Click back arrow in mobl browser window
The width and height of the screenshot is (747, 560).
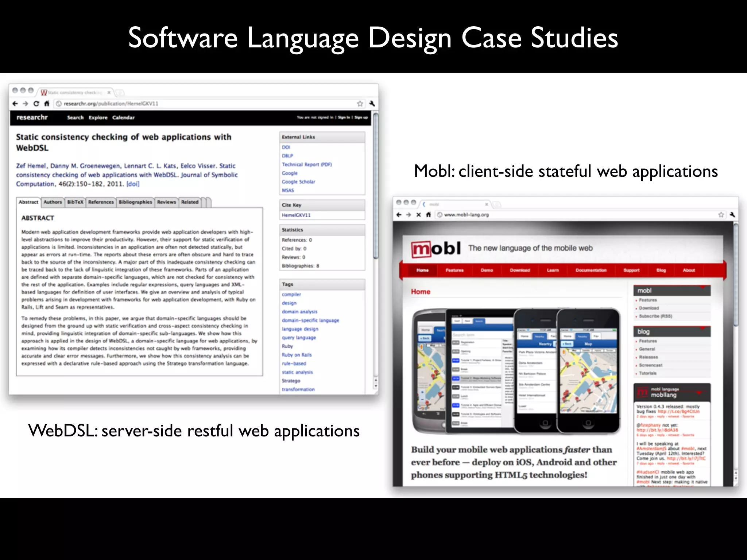[x=399, y=215]
